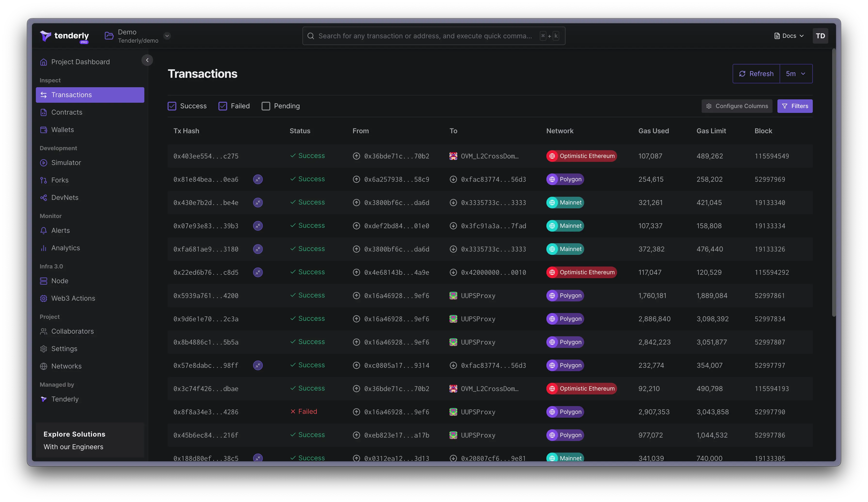
Task: Click the Collaborators people icon
Action: (x=43, y=331)
